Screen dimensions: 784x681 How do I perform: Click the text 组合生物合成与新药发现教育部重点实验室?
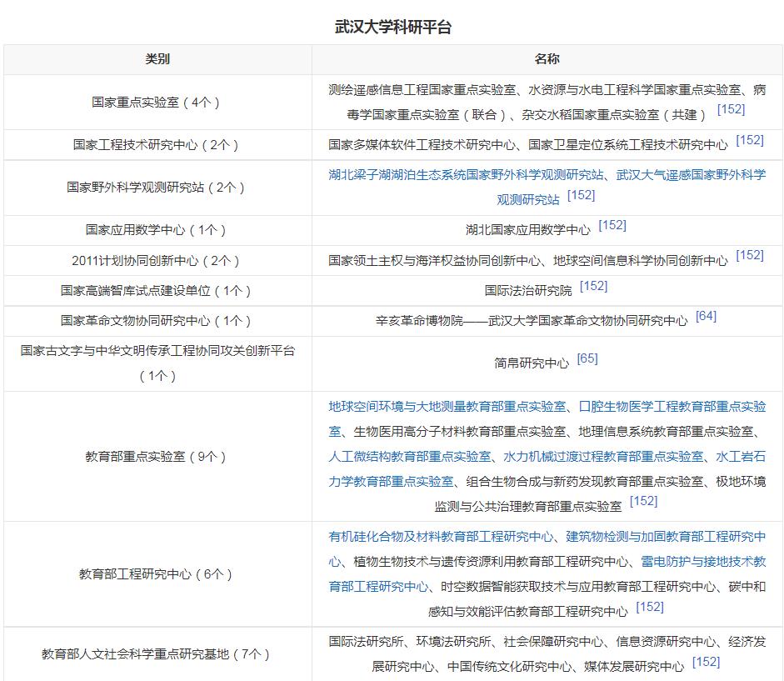[x=585, y=482]
